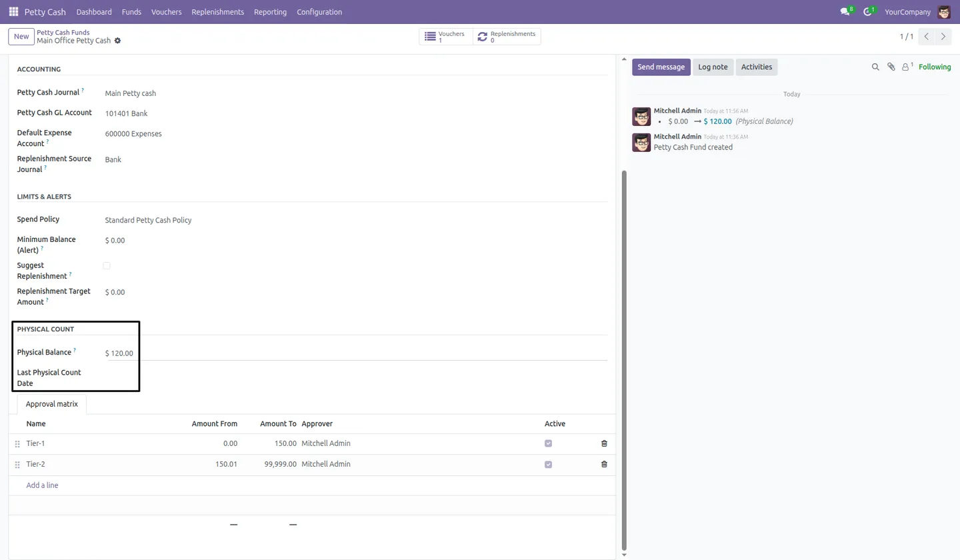Delete the Tier-2 row with trash icon
This screenshot has width=960, height=560.
[x=604, y=464]
